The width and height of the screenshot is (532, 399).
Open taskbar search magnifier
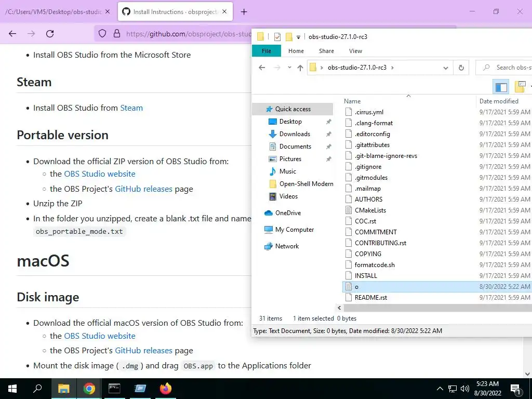(37, 389)
